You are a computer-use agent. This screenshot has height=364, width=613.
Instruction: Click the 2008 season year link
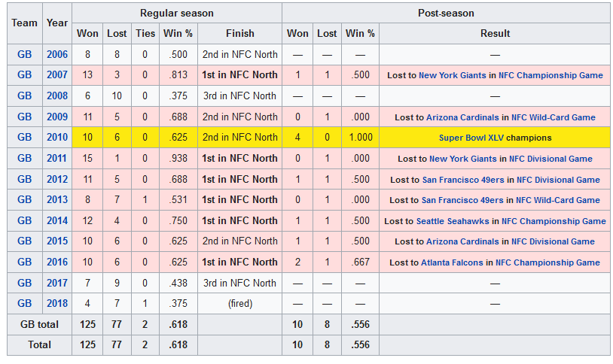click(x=57, y=96)
